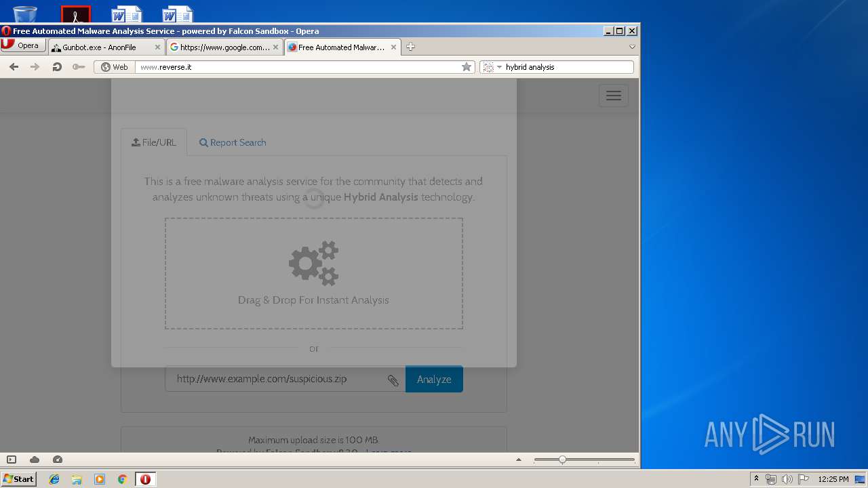Open the password wand key icon
Viewport: 868px width, 488px height.
coord(79,67)
